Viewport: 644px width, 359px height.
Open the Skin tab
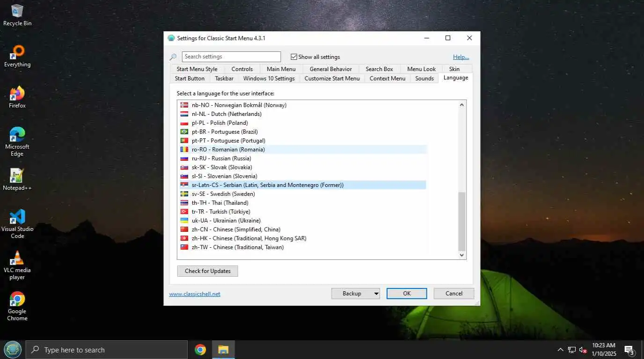(454, 69)
